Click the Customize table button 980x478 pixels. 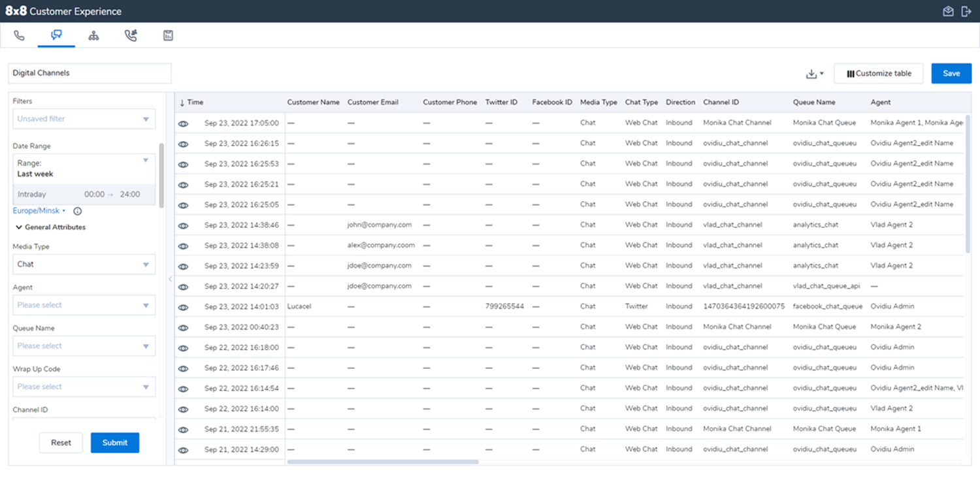[x=879, y=74]
